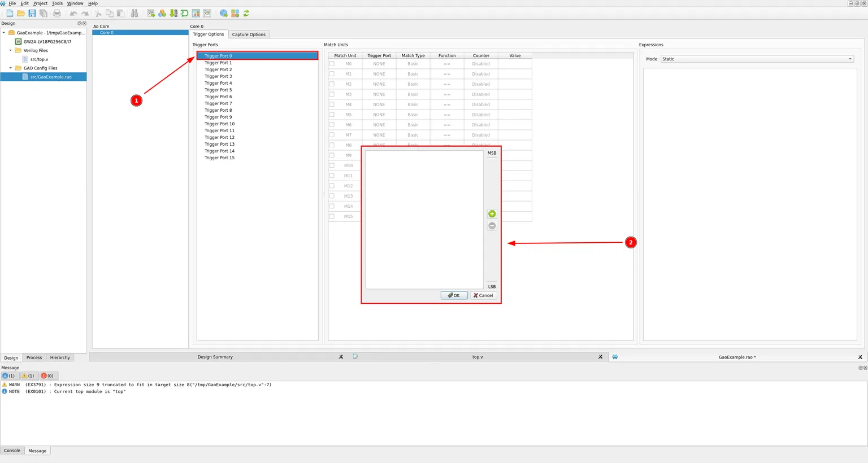Click the New file toolbar icon
The width and height of the screenshot is (868, 463).
tap(10, 13)
